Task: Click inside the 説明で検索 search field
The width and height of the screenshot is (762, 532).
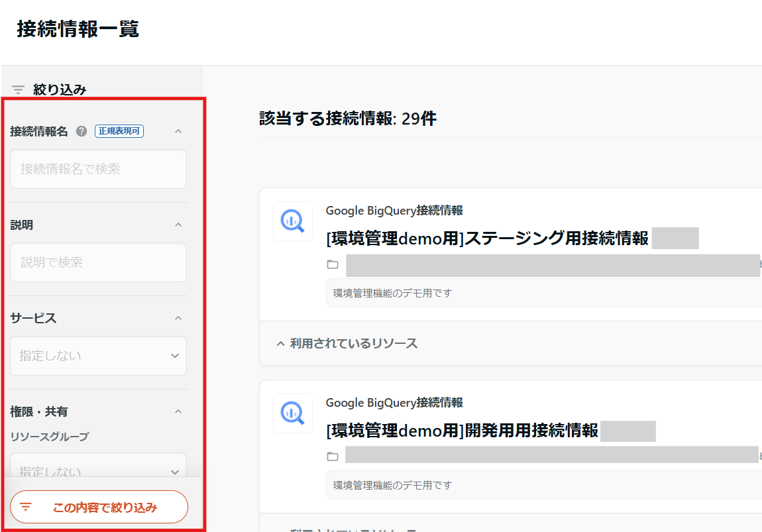Action: tap(98, 262)
